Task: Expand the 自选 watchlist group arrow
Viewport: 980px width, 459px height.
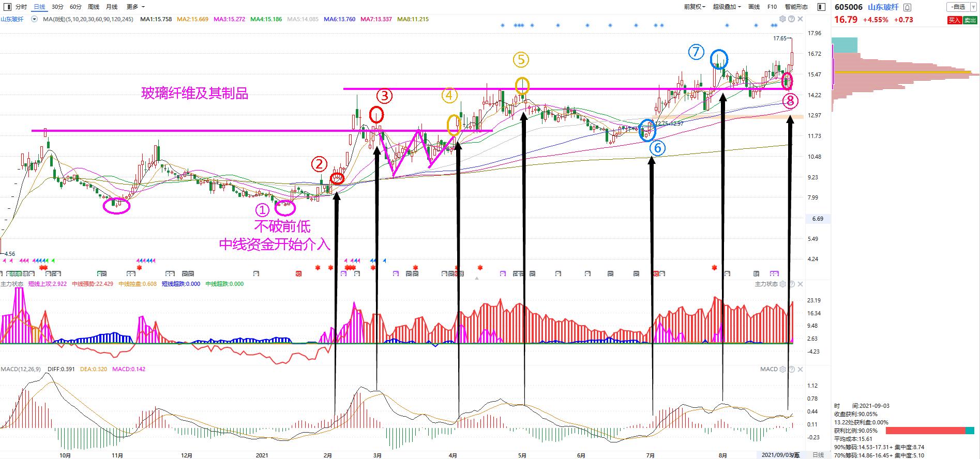Action: [973, 7]
